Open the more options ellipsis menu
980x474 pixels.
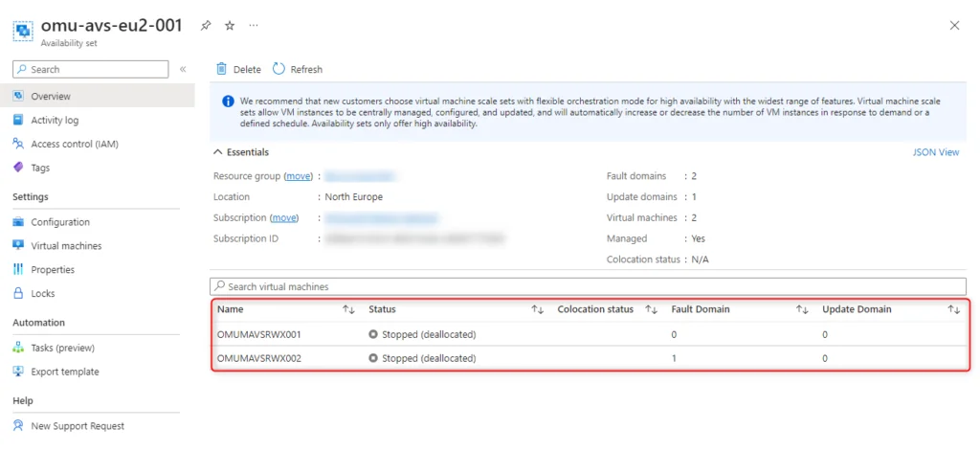coord(253,26)
